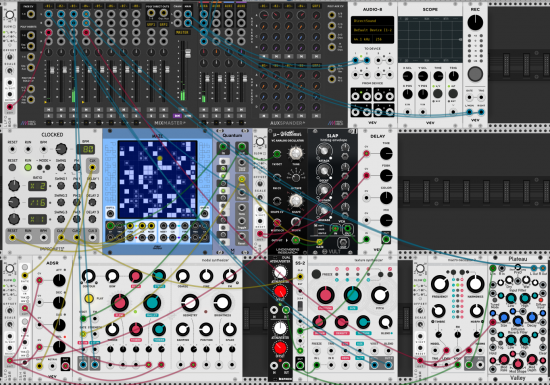
Task: Click the Clocked ratio display reading /16
Action: [x=37, y=202]
